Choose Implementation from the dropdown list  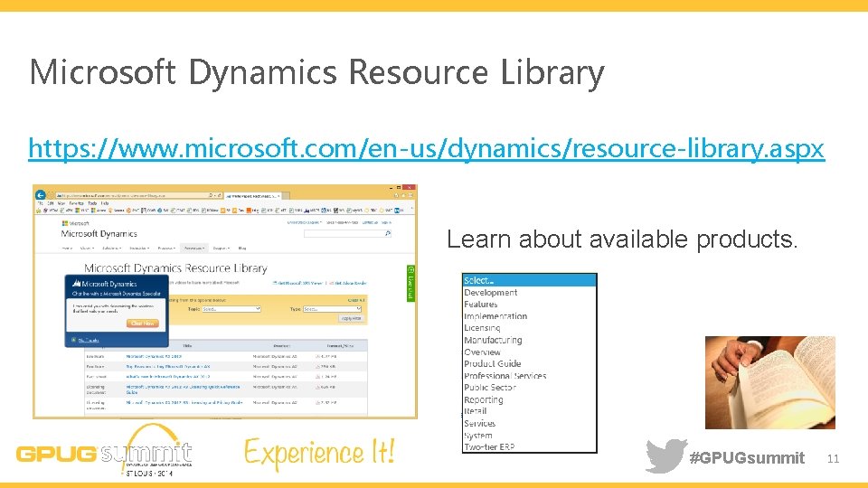click(495, 316)
